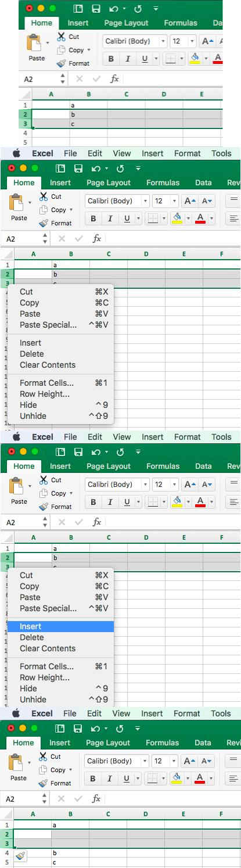Click Cut scissors icon in topmost window without menu bar
The image size is (241, 868).
coord(61,37)
